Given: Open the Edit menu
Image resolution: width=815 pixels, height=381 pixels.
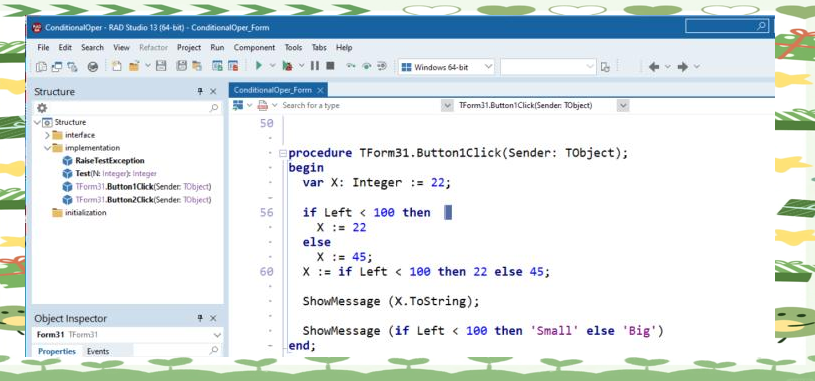Looking at the screenshot, I should coord(65,47).
